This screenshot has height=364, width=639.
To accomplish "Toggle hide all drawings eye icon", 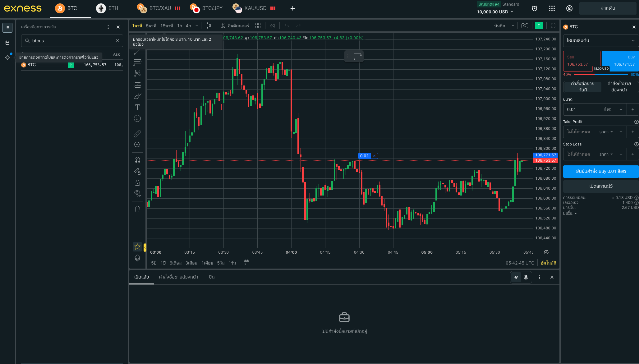I will (137, 194).
